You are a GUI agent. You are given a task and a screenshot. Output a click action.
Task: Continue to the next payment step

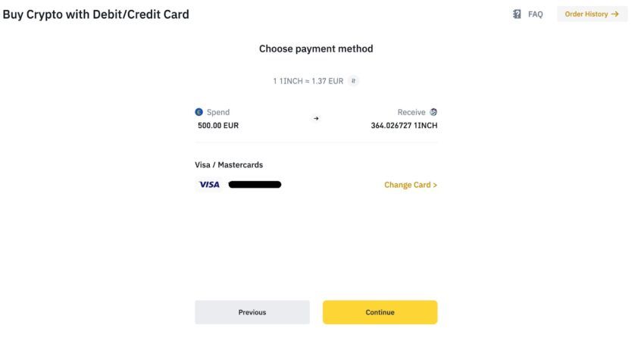click(x=380, y=312)
